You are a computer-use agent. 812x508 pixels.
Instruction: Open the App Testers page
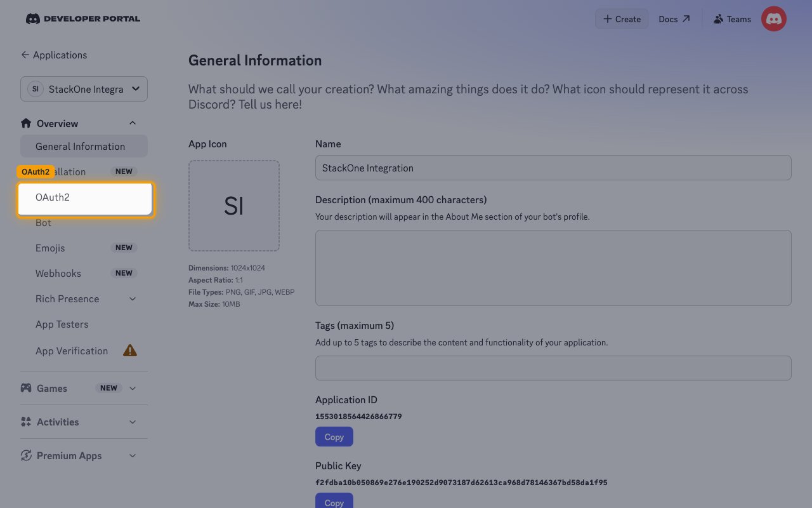[x=84, y=324]
